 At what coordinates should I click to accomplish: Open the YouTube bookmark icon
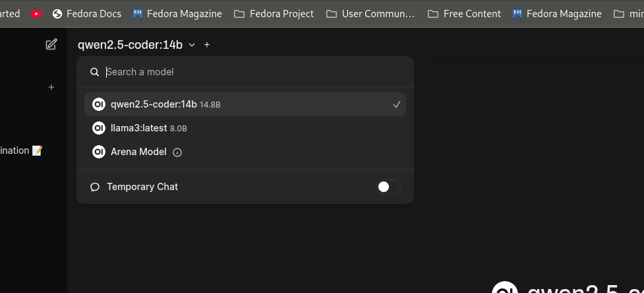click(x=36, y=13)
